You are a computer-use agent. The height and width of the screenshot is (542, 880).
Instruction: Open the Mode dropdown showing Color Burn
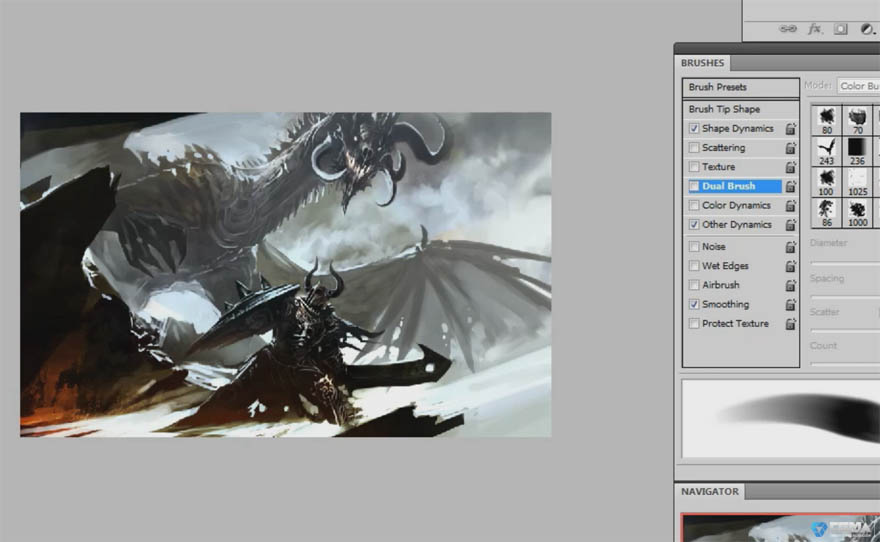[859, 86]
